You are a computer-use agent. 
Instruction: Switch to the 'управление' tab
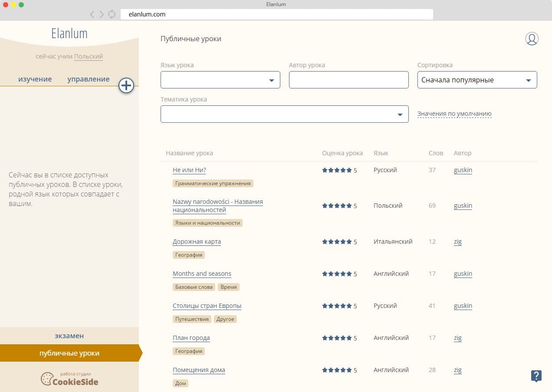tap(89, 79)
